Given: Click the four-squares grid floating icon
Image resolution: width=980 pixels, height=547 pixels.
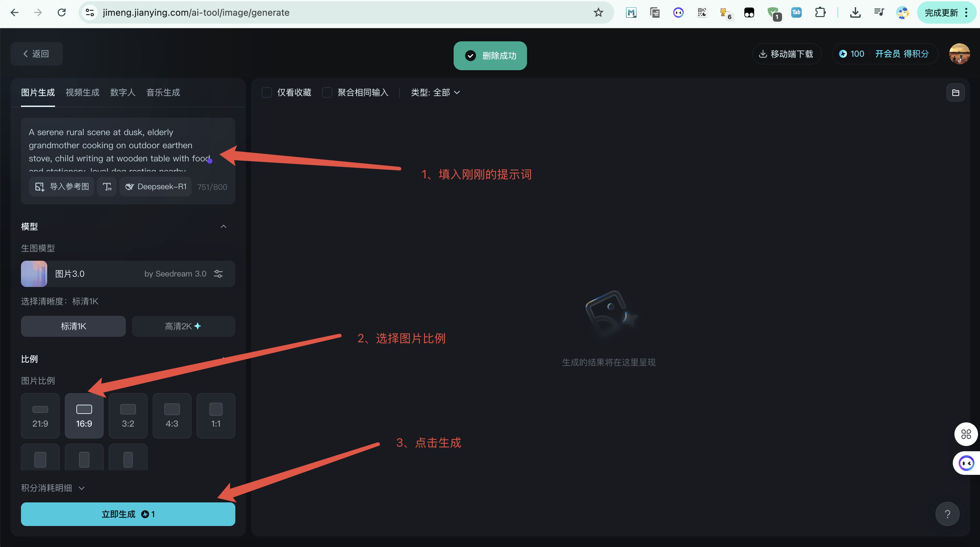Looking at the screenshot, I should click(966, 434).
